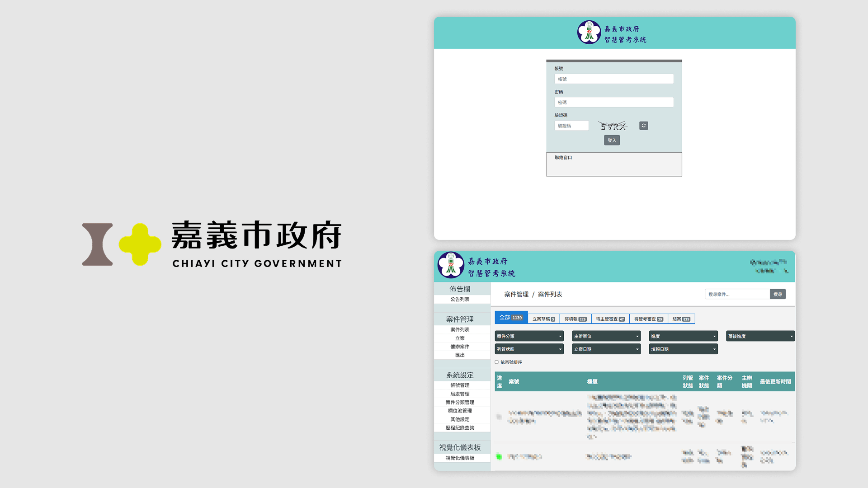Enable the 依案號排序 sorting checkbox
Image resolution: width=868 pixels, height=488 pixels.
pos(496,362)
